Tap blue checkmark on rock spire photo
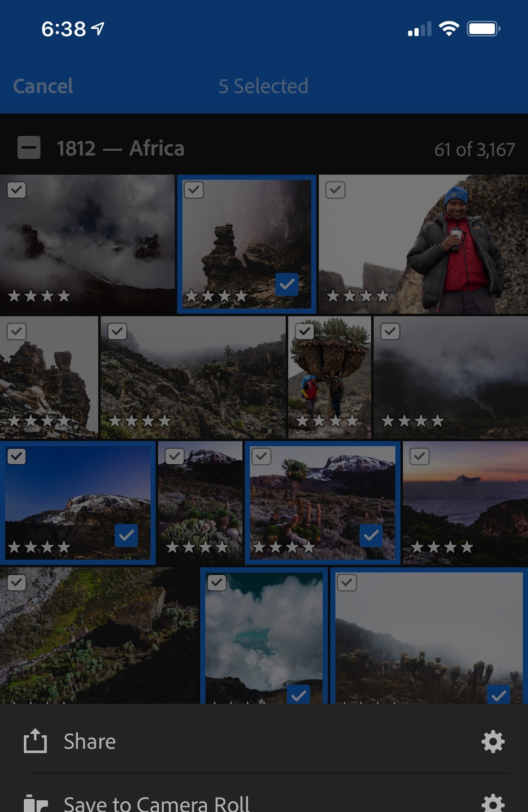The width and height of the screenshot is (528, 812). pos(287,284)
